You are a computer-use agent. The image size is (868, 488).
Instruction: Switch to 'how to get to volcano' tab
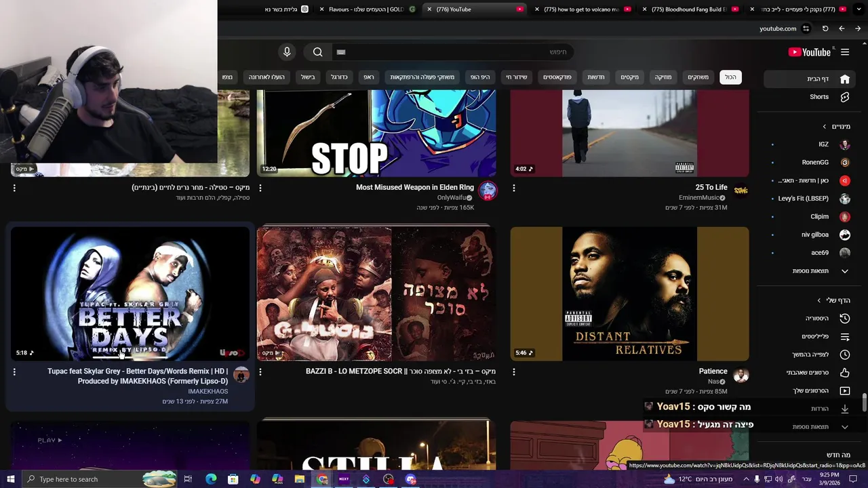583,9
